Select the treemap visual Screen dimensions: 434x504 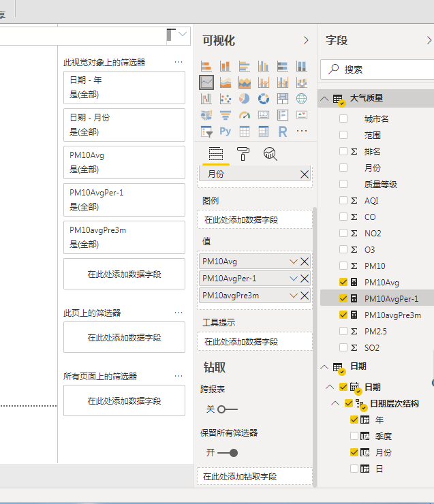[283, 99]
